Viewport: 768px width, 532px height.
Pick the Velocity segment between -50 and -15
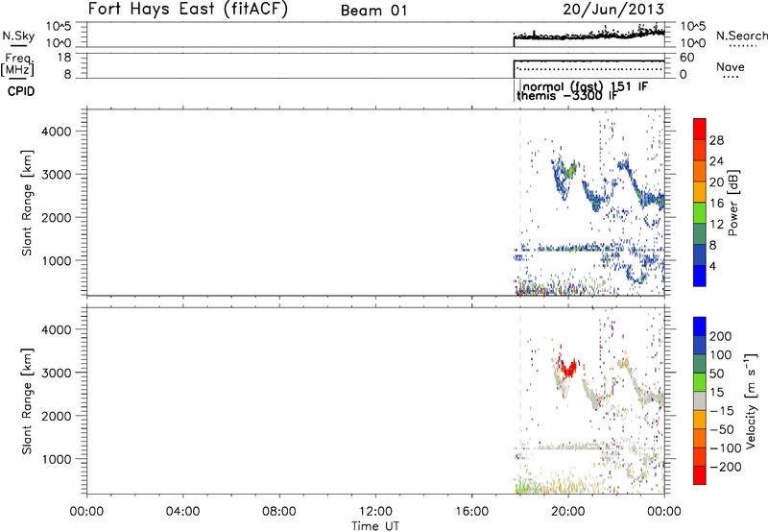[700, 420]
